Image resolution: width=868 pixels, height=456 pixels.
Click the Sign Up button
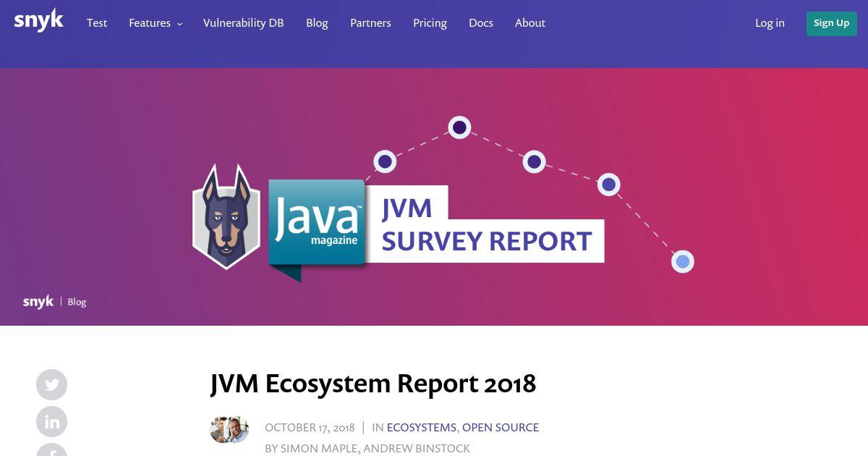(x=832, y=23)
